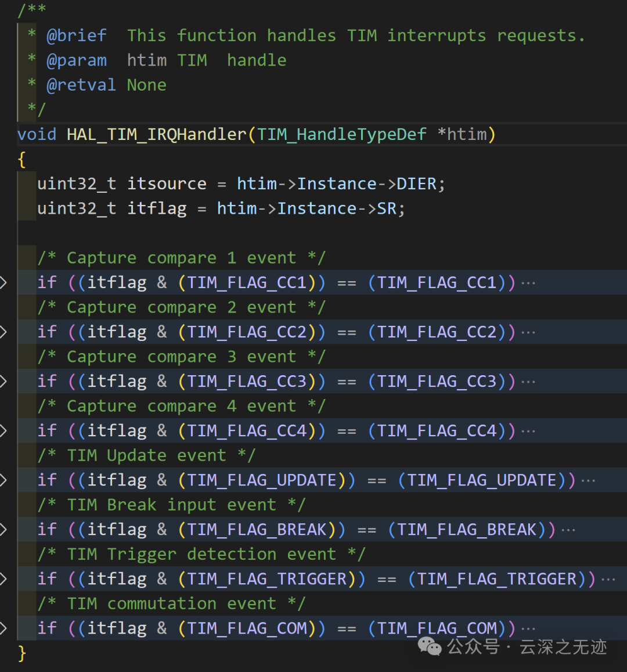The height and width of the screenshot is (672, 627).
Task: Expand folded TIM_FLAG_BREAK if block arrow
Action: click(3, 530)
